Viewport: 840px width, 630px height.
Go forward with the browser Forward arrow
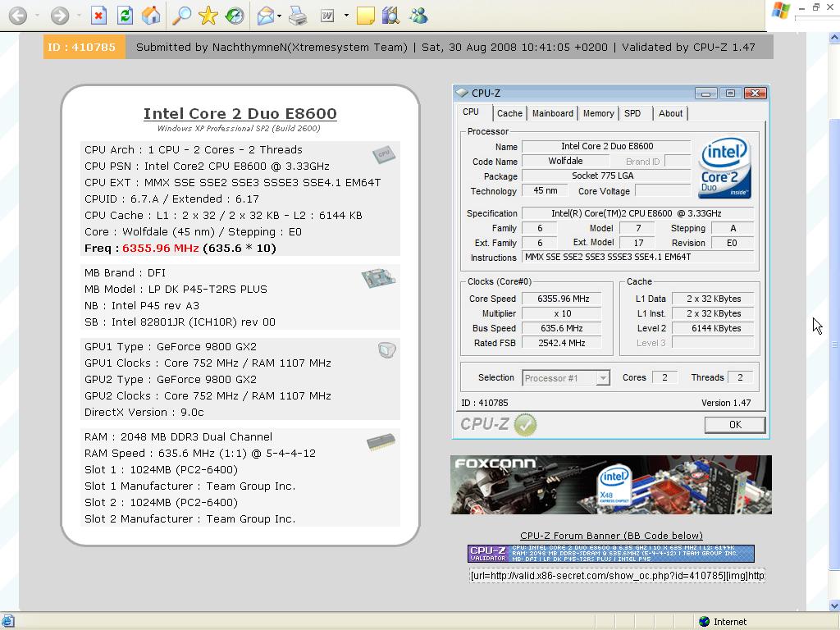[x=59, y=16]
